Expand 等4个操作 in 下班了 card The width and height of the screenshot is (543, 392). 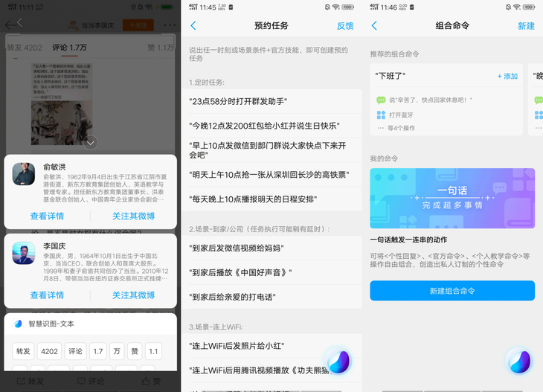[x=396, y=128]
